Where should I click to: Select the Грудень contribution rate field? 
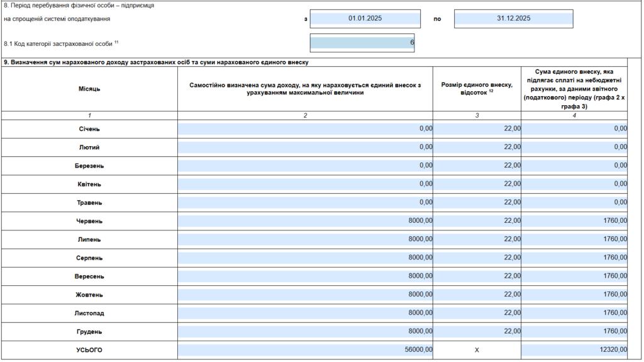[477, 331]
